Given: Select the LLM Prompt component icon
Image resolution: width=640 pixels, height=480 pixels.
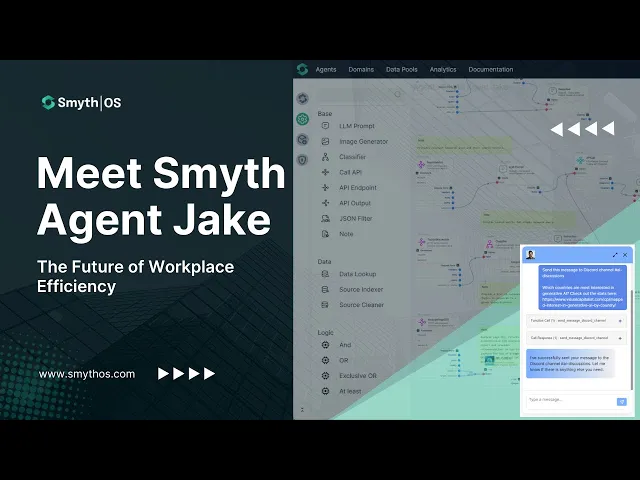Looking at the screenshot, I should point(325,126).
